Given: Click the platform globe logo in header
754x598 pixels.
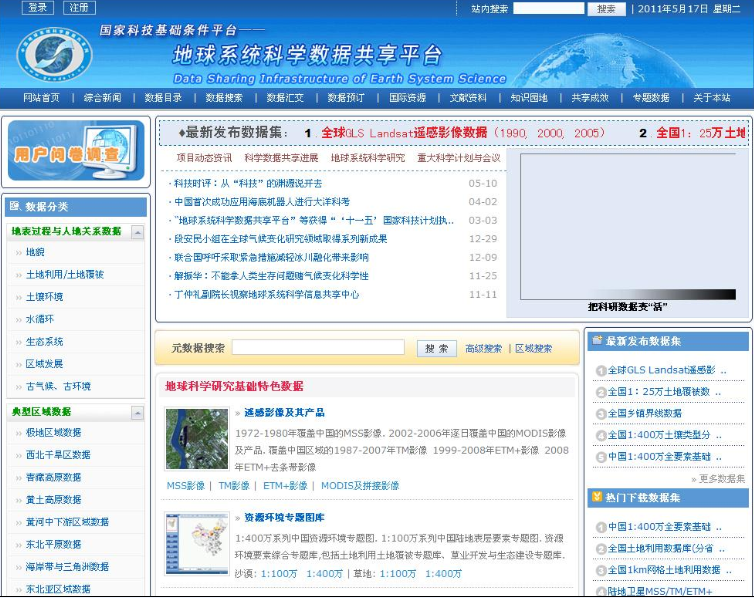Looking at the screenshot, I should tap(55, 58).
